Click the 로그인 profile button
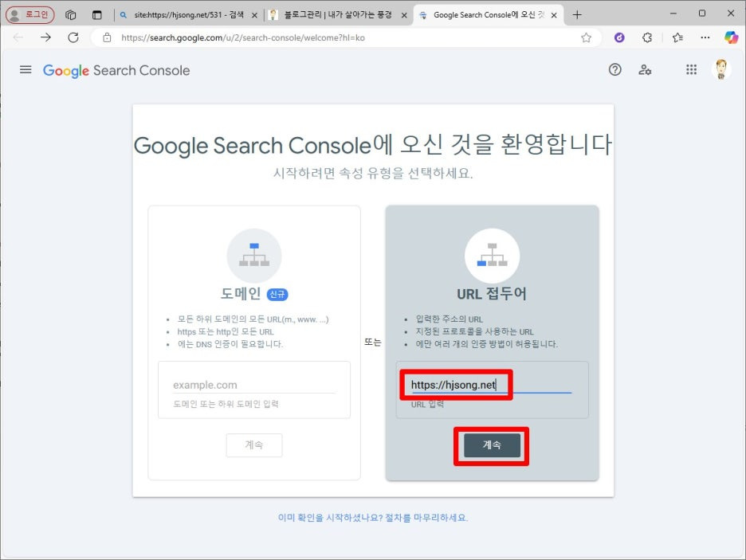Viewport: 746px width, 560px height. click(30, 14)
